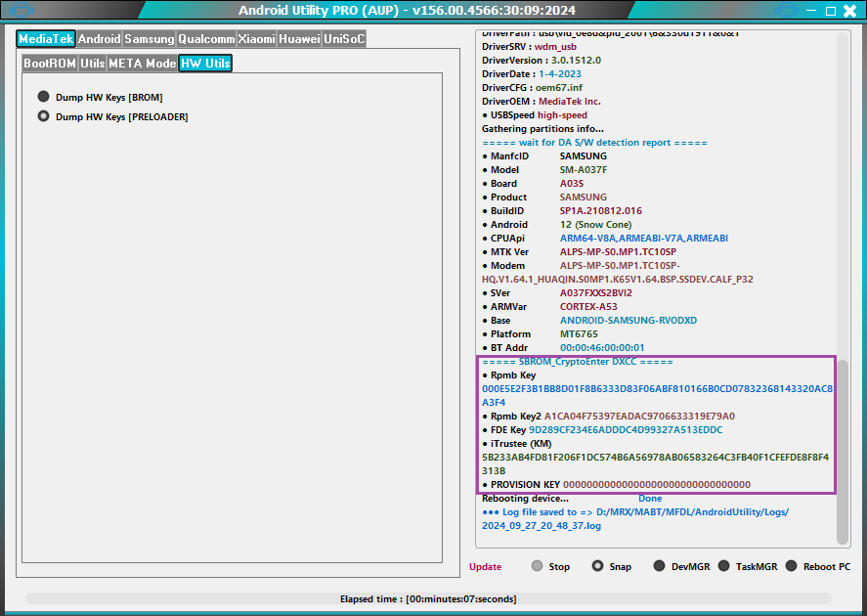Select Dump HW Keys [PRELOADER] option
Viewport: 867px width, 616px height.
[x=44, y=116]
